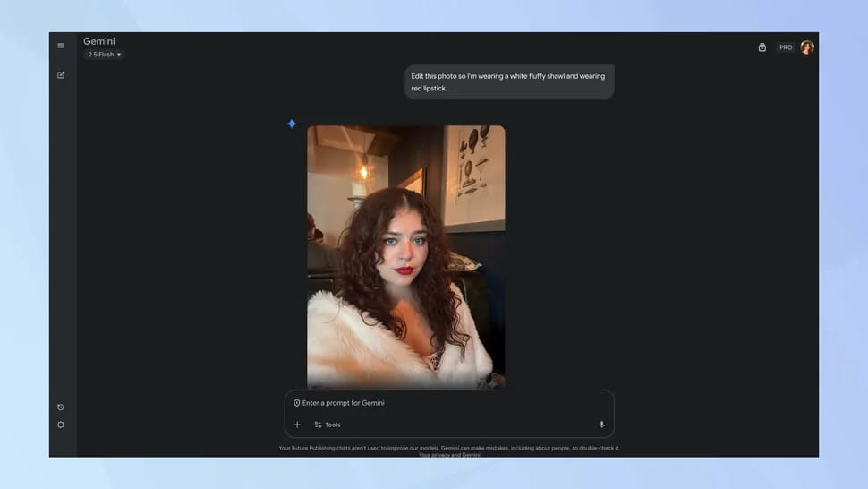This screenshot has width=868, height=489.
Task: Click the PRO badge
Action: 786,47
